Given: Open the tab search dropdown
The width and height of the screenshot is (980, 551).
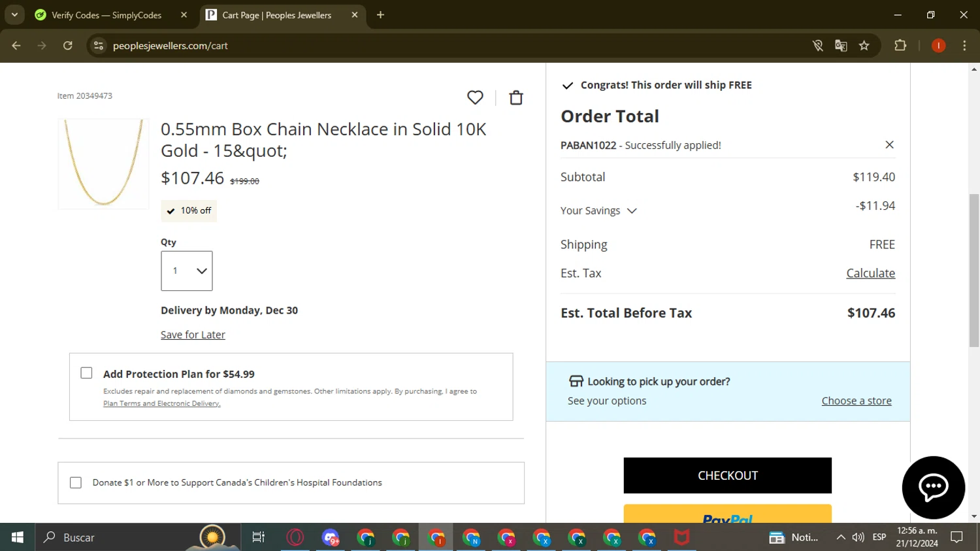Looking at the screenshot, I should (x=14, y=14).
